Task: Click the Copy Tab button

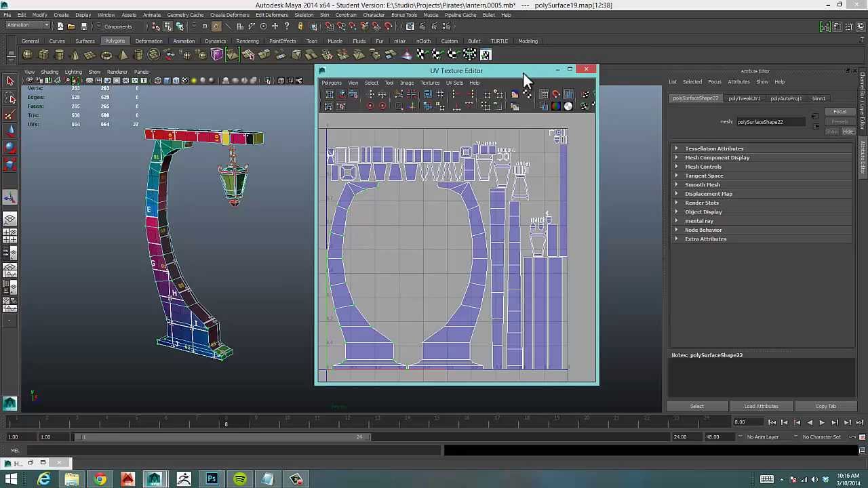Action: click(x=825, y=406)
